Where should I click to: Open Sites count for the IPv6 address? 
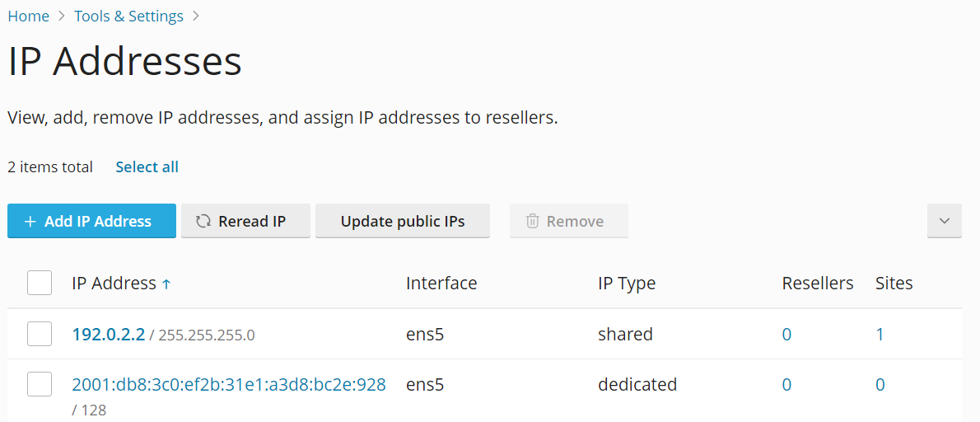point(880,385)
